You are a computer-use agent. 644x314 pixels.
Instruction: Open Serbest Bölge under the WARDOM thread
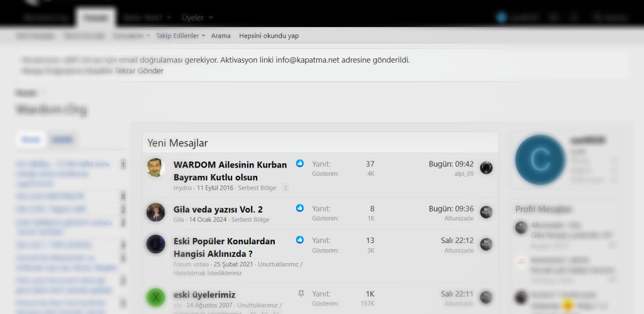click(257, 188)
